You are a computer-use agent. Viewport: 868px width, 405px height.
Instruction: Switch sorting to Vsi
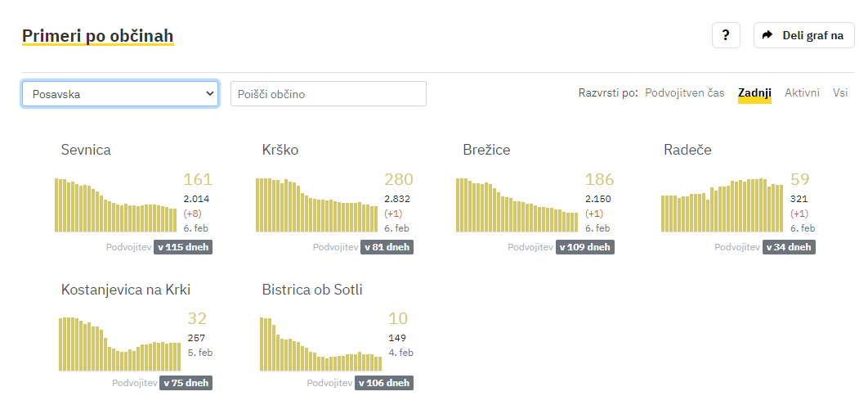click(839, 93)
